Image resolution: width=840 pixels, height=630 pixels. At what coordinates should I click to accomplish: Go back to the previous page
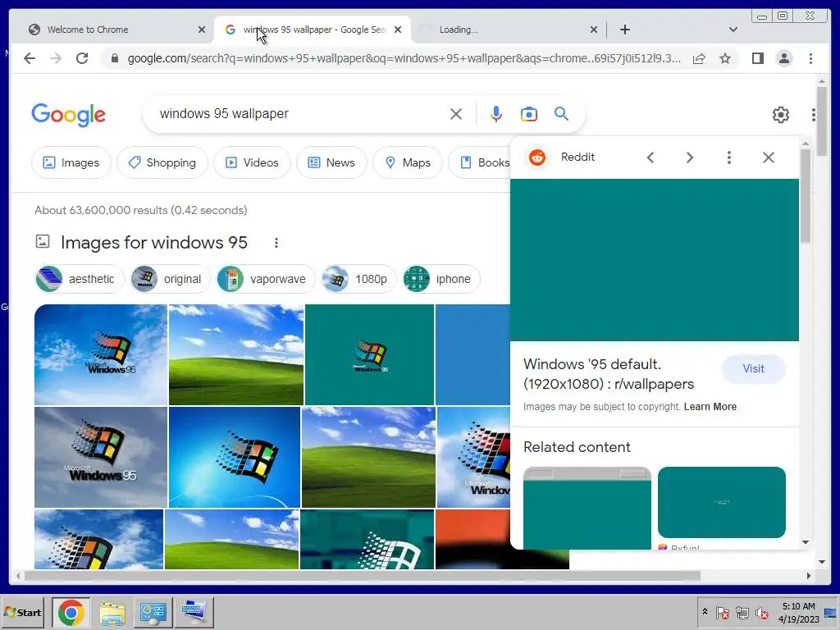coord(30,58)
